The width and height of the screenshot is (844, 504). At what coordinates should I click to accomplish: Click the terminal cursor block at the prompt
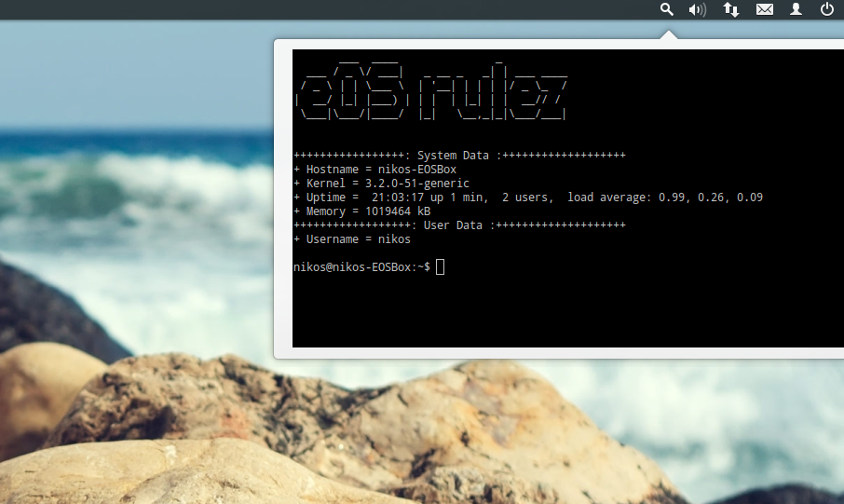[441, 267]
